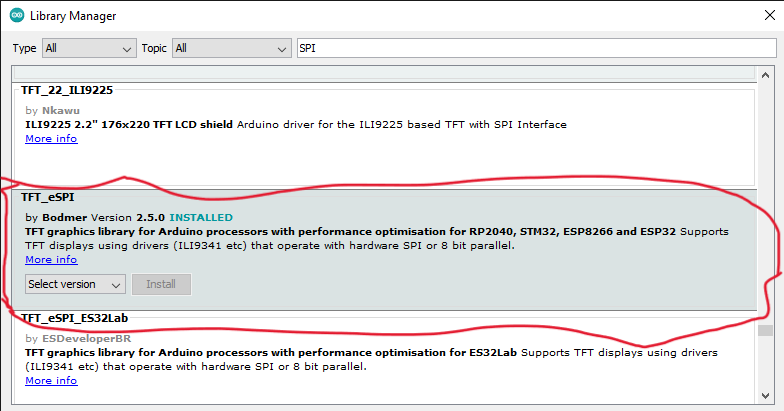This screenshot has width=784, height=411.
Task: Click the scroll up arrow of library list
Action: [x=766, y=76]
